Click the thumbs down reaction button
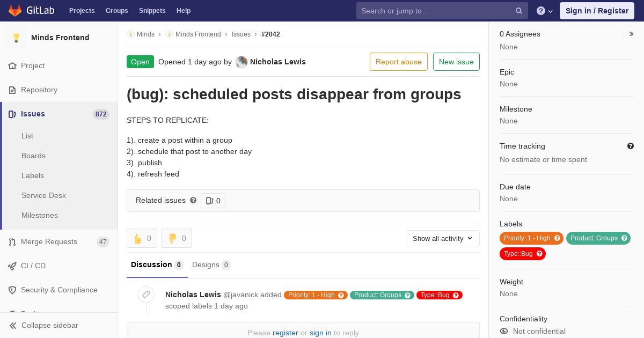Viewport: 644px width, 338px height. click(x=177, y=238)
